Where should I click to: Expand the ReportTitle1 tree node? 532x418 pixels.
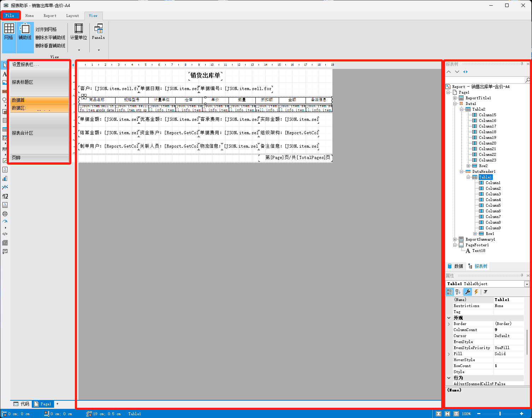pos(455,98)
